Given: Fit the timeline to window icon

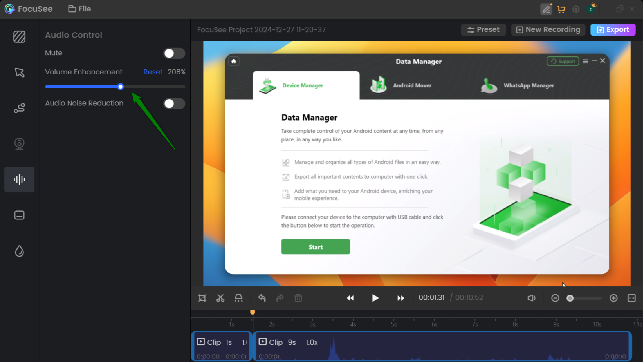Looking at the screenshot, I should tap(631, 298).
